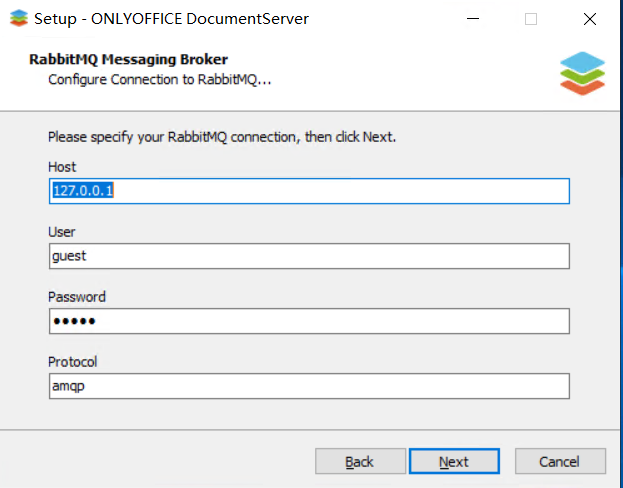Click the User label
Image resolution: width=623 pixels, height=488 pixels.
point(61,232)
